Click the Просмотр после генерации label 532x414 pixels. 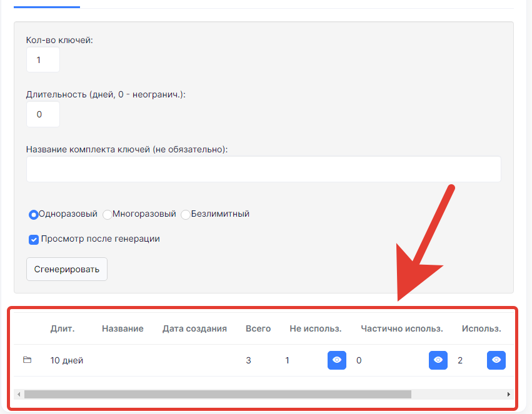tap(101, 239)
